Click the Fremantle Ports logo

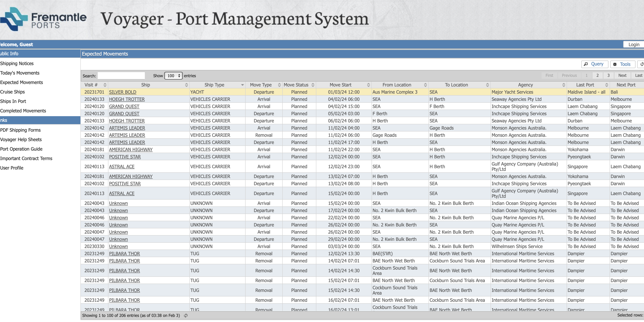tap(43, 19)
